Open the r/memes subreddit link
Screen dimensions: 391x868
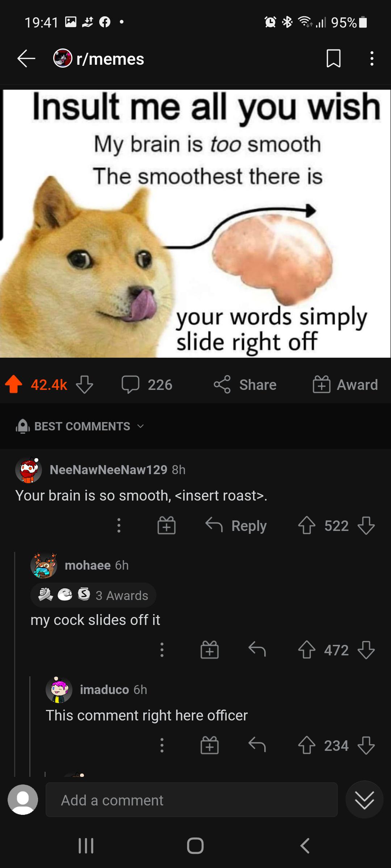110,59
